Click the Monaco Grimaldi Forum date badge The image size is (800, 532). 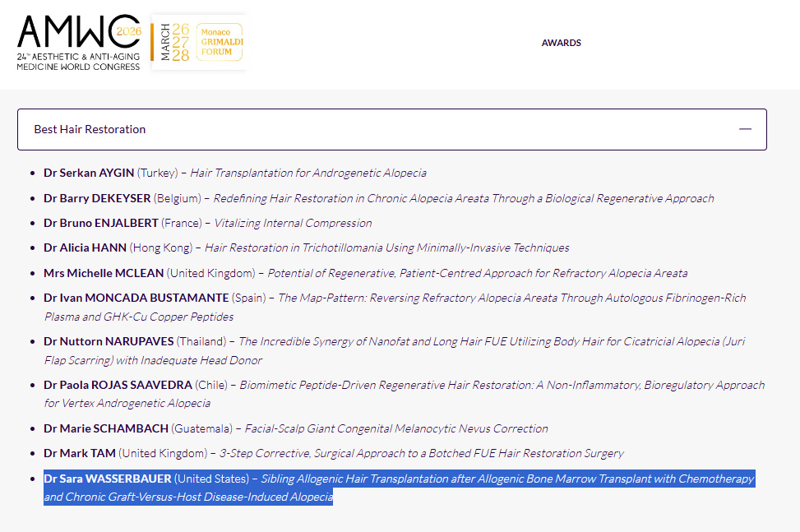click(200, 42)
